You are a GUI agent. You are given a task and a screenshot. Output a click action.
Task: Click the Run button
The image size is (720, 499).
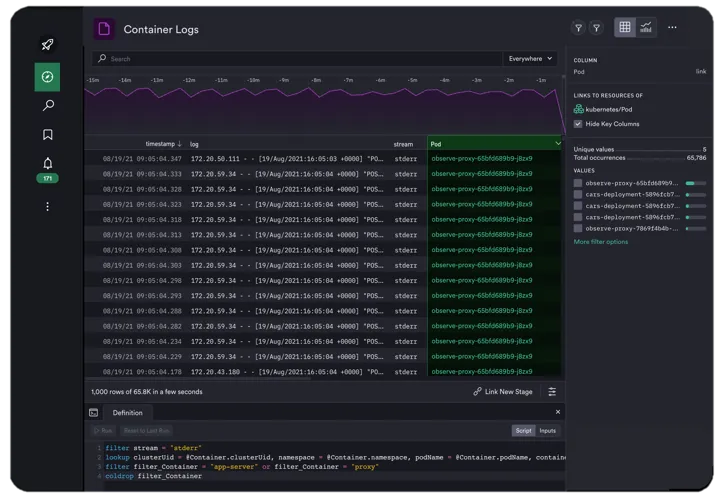pyautogui.click(x=103, y=431)
